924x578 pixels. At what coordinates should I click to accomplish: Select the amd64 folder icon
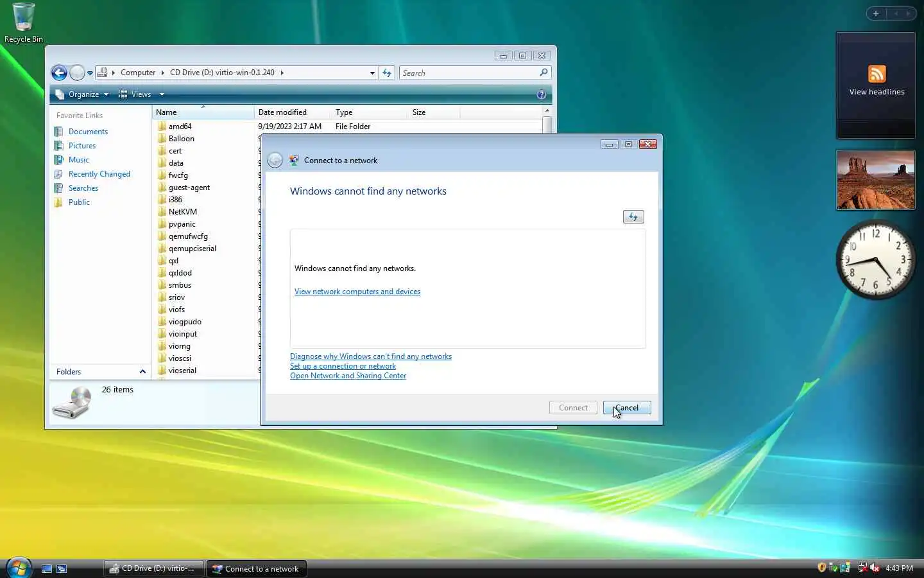tap(162, 127)
